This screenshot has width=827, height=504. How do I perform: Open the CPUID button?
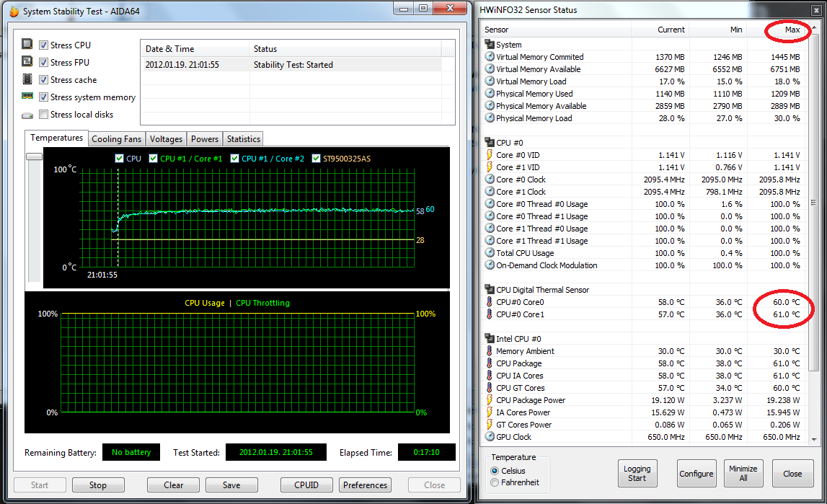tap(306, 485)
